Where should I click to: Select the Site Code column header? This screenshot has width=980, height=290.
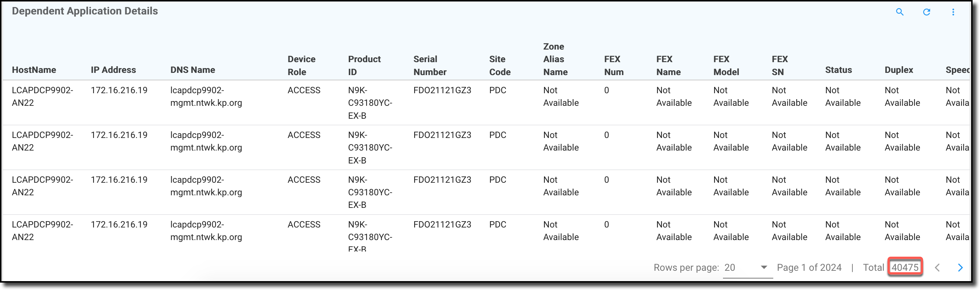pos(500,65)
